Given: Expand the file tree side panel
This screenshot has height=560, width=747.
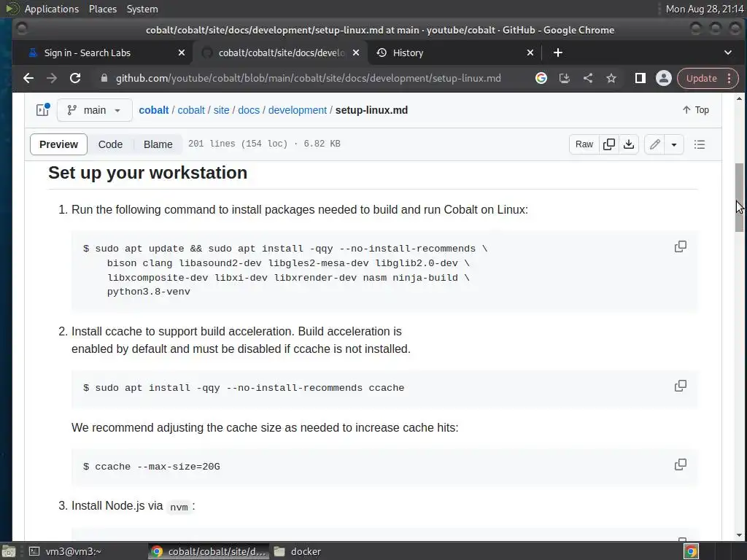Looking at the screenshot, I should point(43,110).
